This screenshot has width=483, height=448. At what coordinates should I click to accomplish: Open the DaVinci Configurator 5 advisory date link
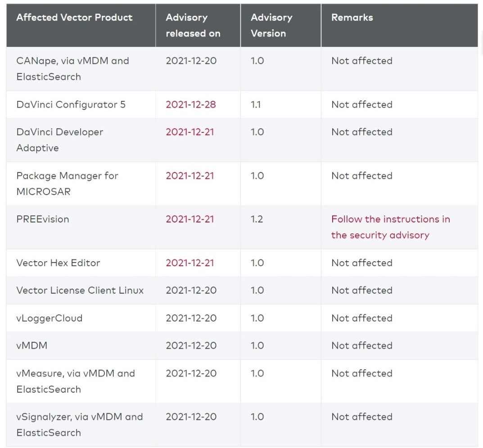pos(190,104)
